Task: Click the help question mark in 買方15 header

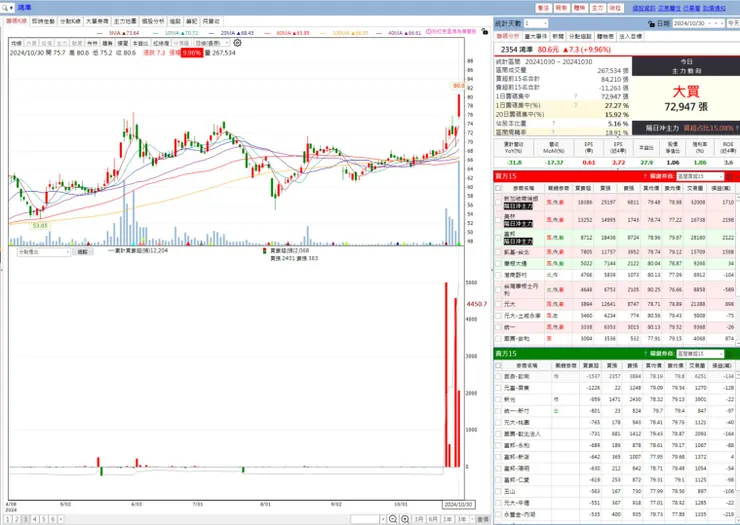Action: pyautogui.click(x=645, y=176)
